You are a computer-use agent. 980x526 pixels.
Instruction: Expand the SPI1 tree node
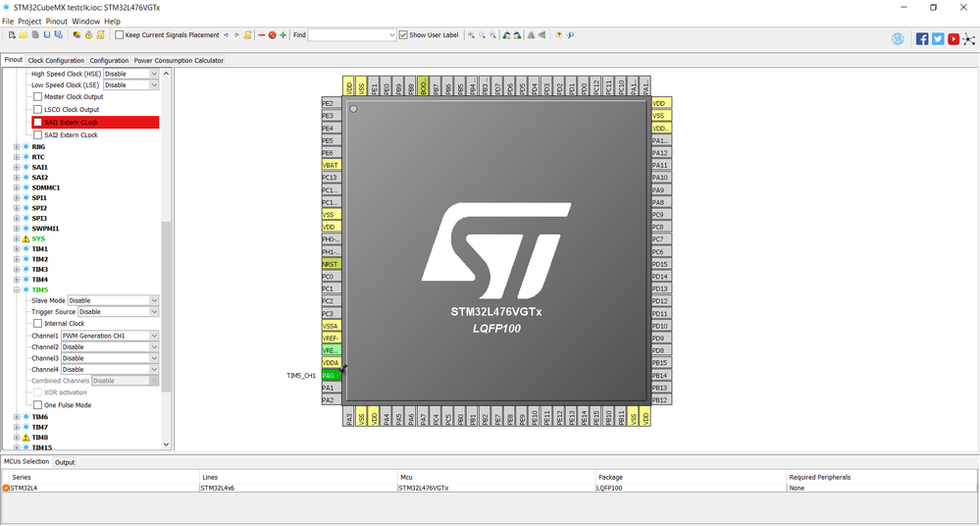17,198
